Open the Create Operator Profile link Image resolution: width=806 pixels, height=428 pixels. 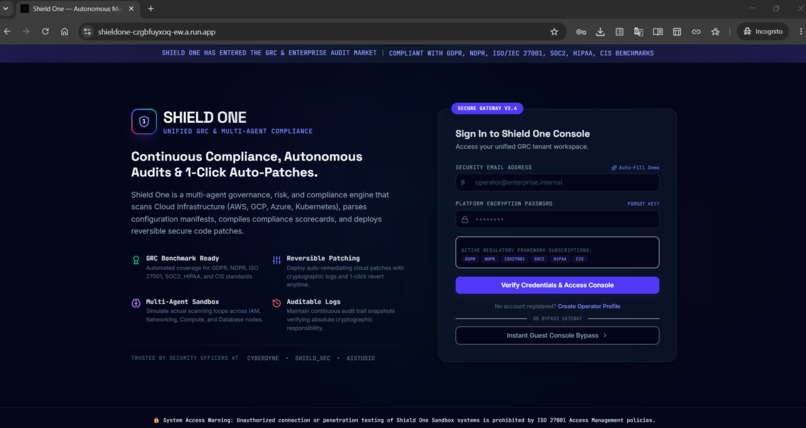pyautogui.click(x=589, y=306)
